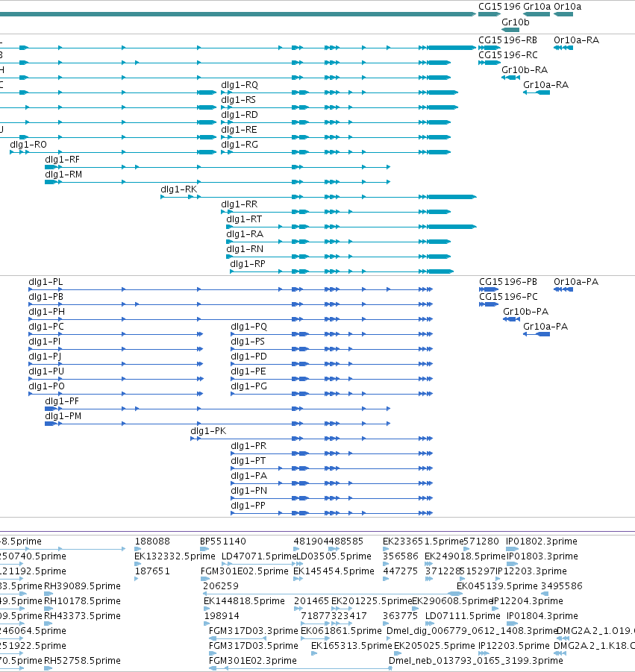Pick the dlg1-RT transcript
The height and width of the screenshot is (672, 635).
tap(244, 219)
